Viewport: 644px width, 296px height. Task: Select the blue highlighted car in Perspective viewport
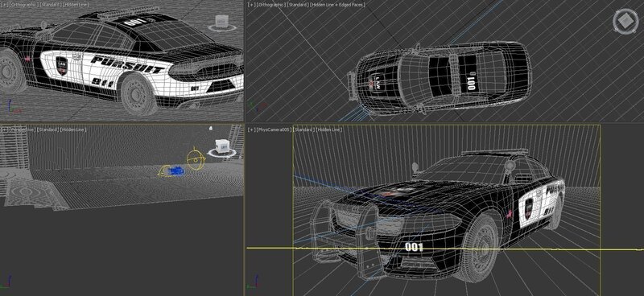point(176,171)
